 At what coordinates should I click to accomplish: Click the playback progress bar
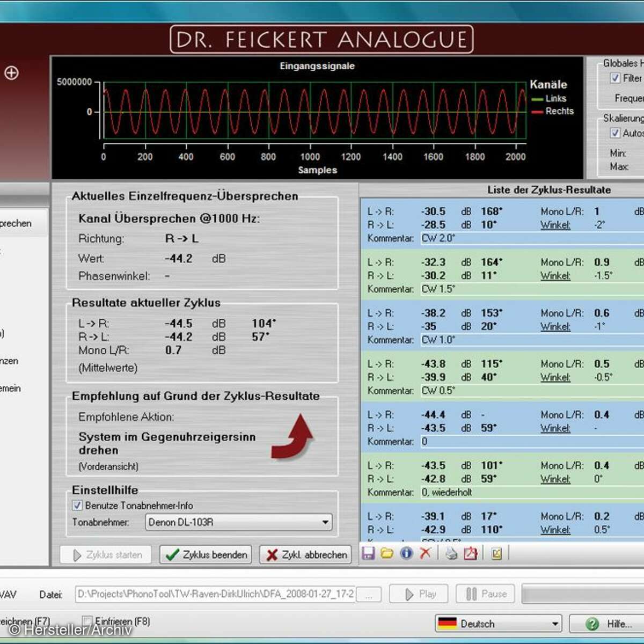pos(582,594)
